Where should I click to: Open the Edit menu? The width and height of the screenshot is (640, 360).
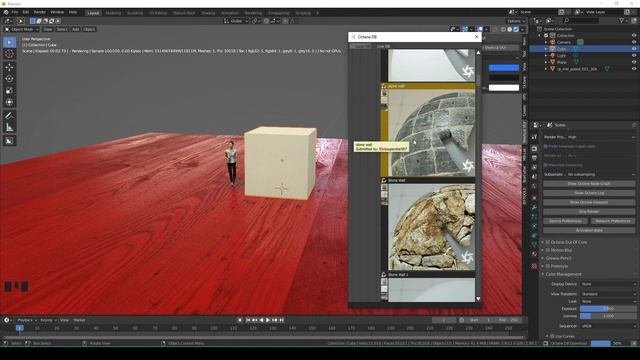(x=26, y=12)
